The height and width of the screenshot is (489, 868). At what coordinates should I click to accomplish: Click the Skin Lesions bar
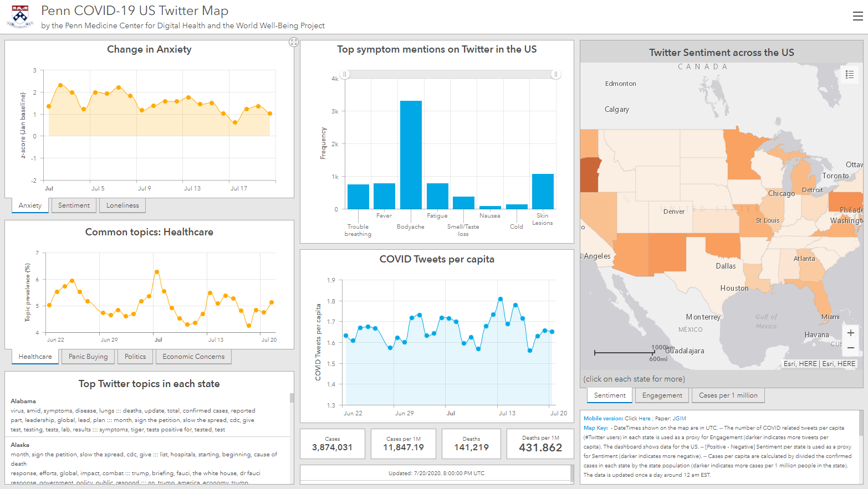point(543,192)
